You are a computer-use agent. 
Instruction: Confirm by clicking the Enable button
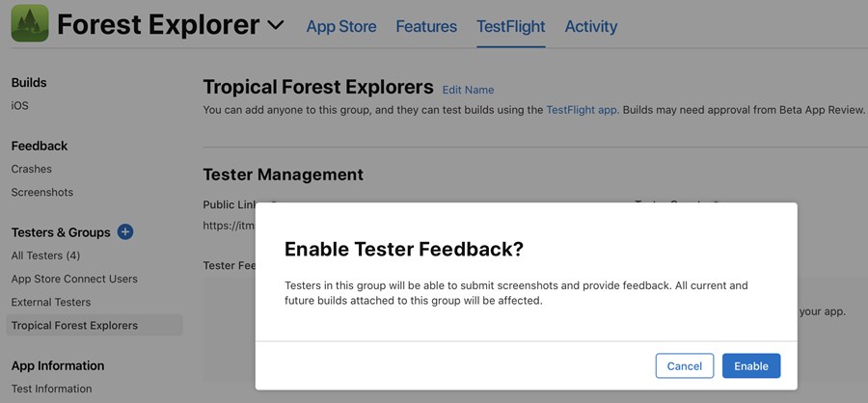[x=751, y=366]
